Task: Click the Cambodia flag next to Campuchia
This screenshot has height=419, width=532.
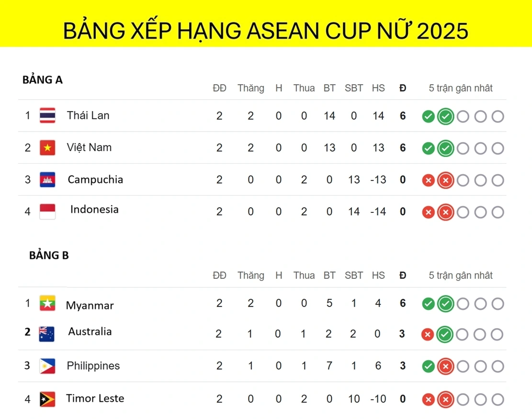Action: point(47,180)
